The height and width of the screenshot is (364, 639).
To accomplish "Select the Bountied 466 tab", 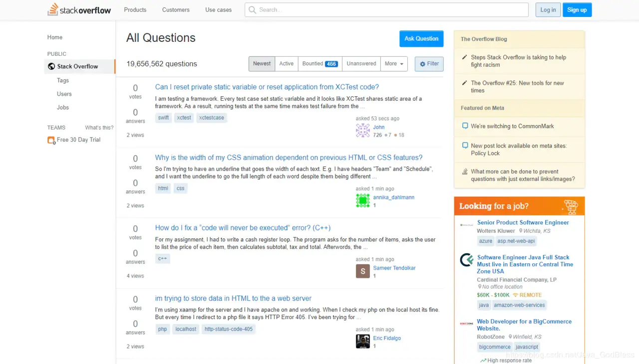I will [320, 64].
